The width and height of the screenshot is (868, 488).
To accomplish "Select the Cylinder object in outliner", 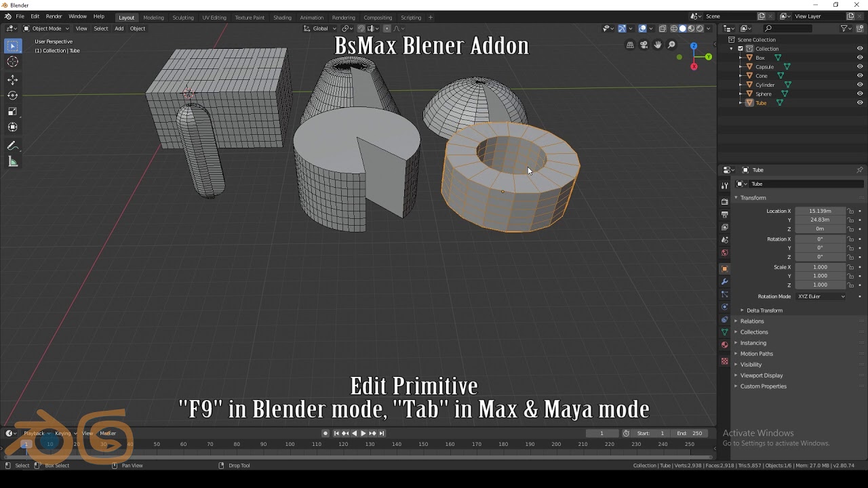I will point(765,85).
